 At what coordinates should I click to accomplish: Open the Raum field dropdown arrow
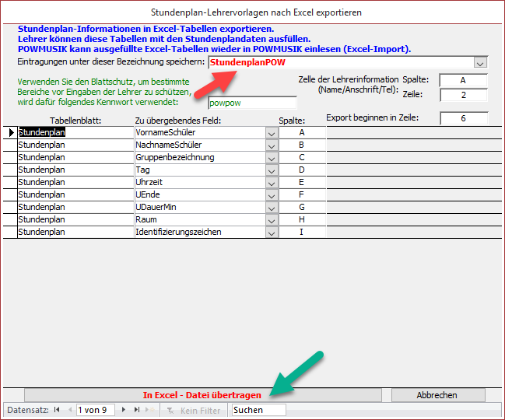click(271, 220)
